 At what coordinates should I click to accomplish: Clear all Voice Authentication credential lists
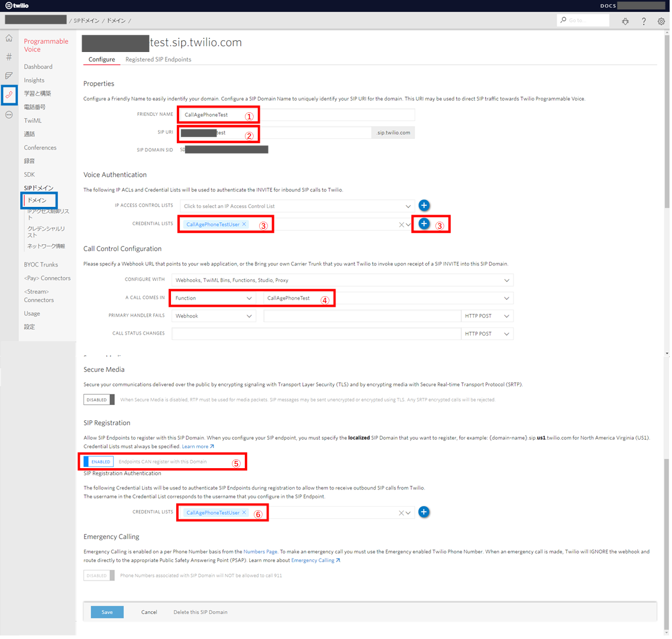click(x=402, y=225)
